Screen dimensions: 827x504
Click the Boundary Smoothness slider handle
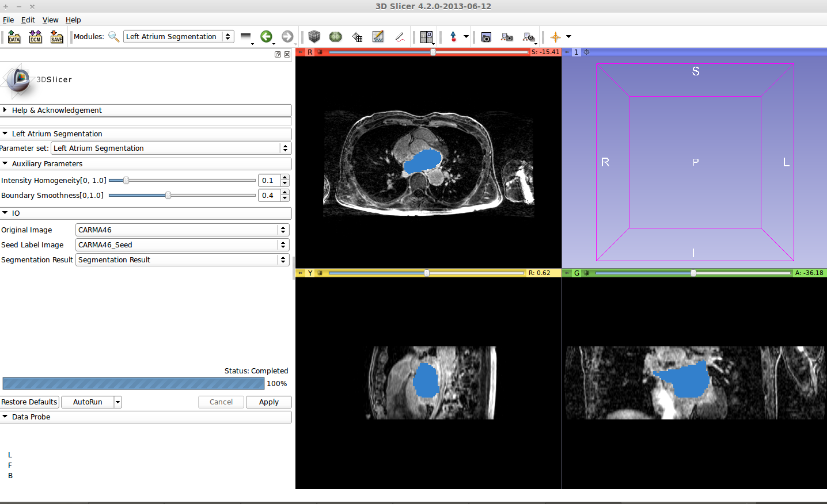168,196
